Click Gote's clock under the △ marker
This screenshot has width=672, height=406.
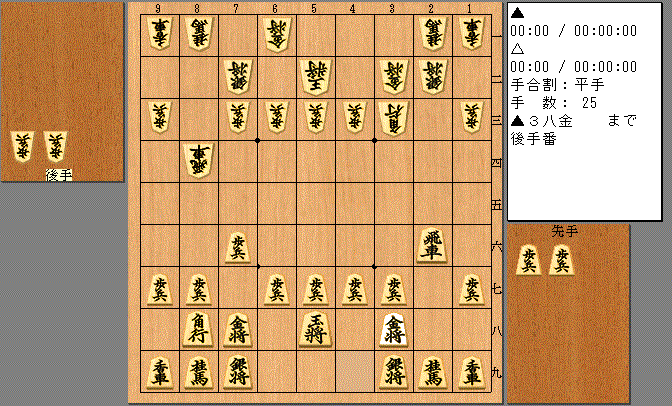(x=573, y=67)
